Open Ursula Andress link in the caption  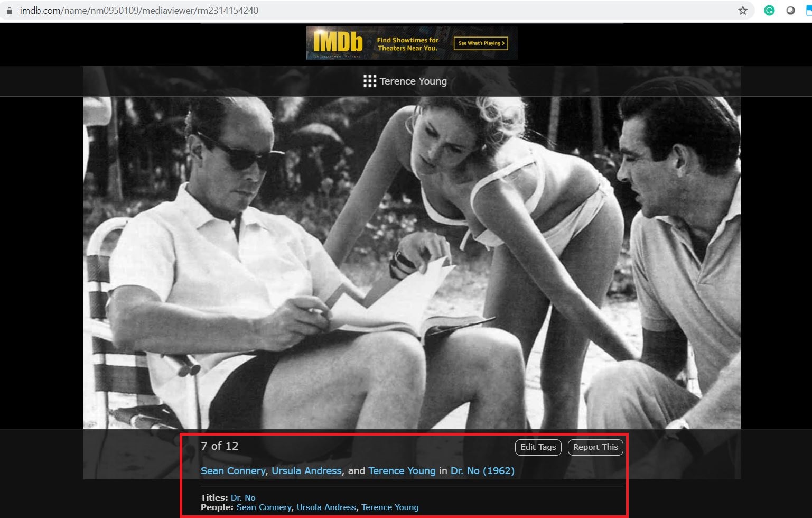(x=306, y=470)
